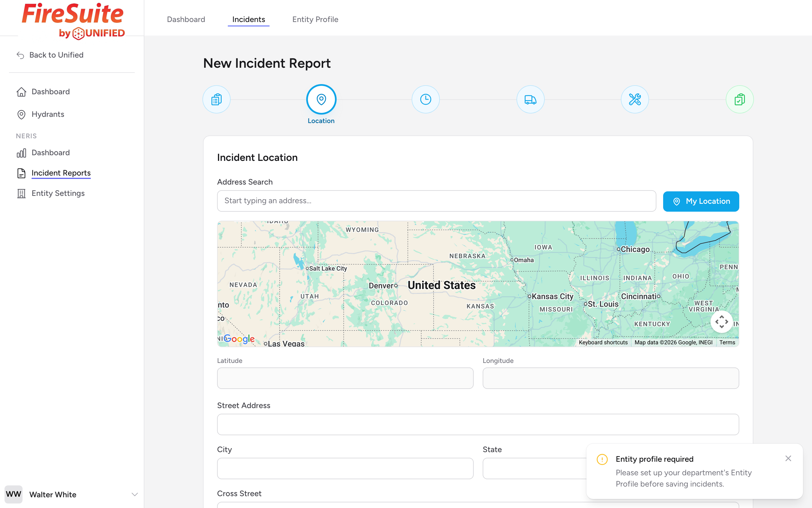Open the sidebar Dashboard under NERIS

[51, 152]
